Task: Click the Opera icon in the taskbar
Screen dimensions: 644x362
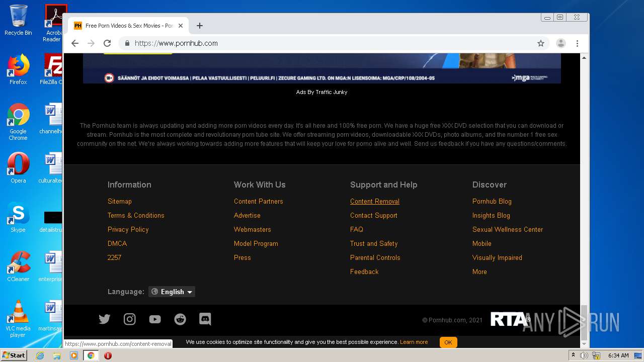Action: [x=108, y=355]
